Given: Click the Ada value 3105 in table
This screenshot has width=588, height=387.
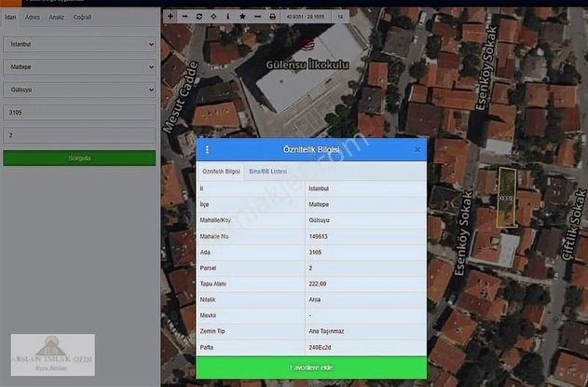Looking at the screenshot, I should pyautogui.click(x=315, y=252).
